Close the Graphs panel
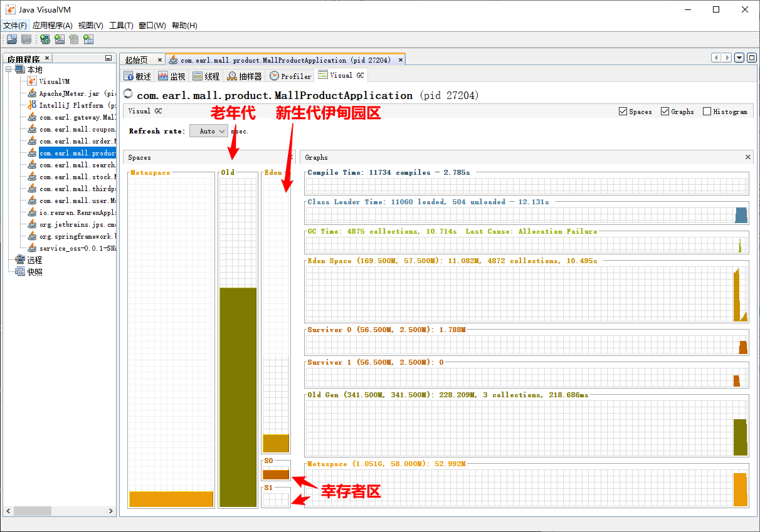Screen dimensions: 760x532 (748, 157)
